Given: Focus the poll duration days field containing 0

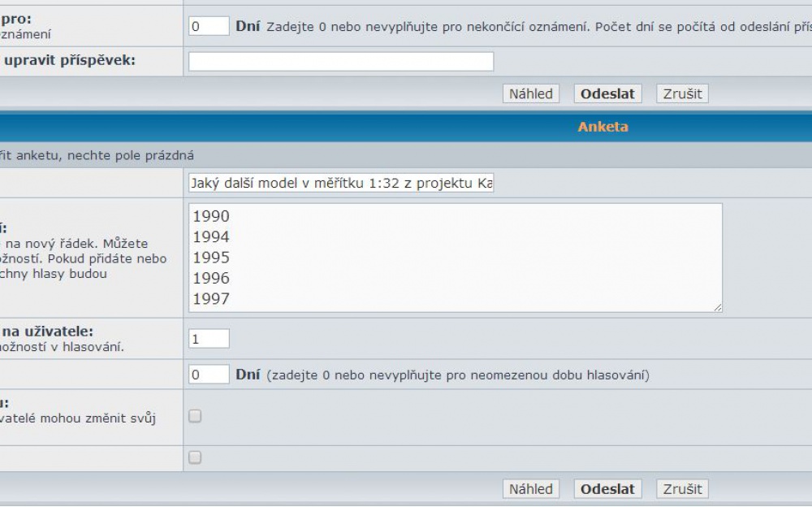Looking at the screenshot, I should pyautogui.click(x=209, y=375).
